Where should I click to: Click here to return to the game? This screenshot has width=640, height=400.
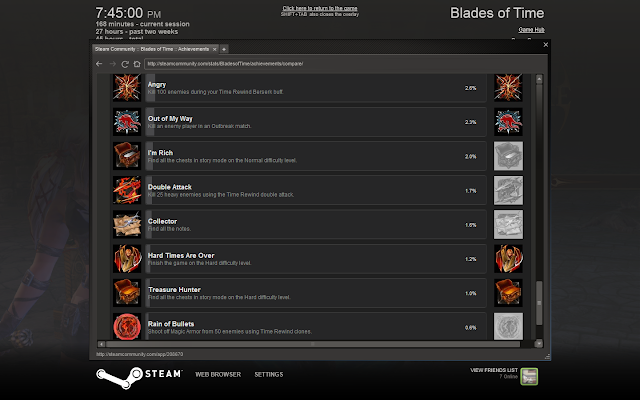coord(320,8)
